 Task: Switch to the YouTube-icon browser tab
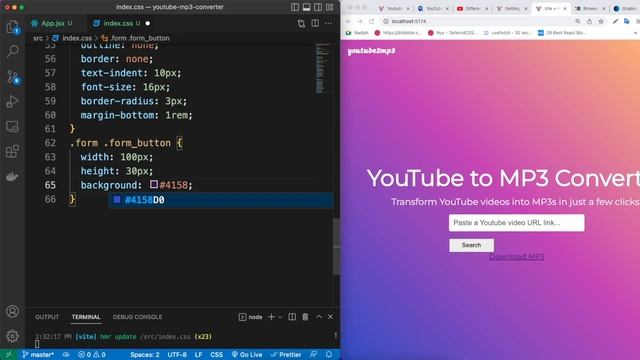[x=473, y=9]
